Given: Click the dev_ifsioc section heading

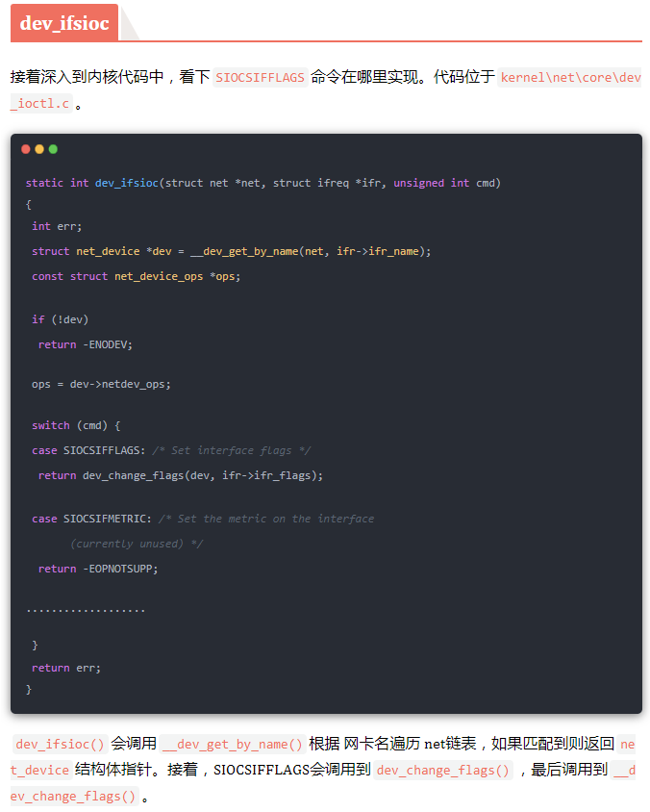Looking at the screenshot, I should (64, 23).
